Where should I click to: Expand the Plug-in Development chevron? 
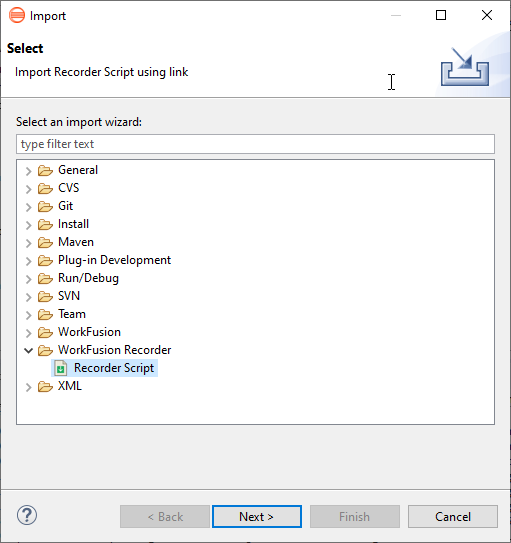click(x=29, y=260)
